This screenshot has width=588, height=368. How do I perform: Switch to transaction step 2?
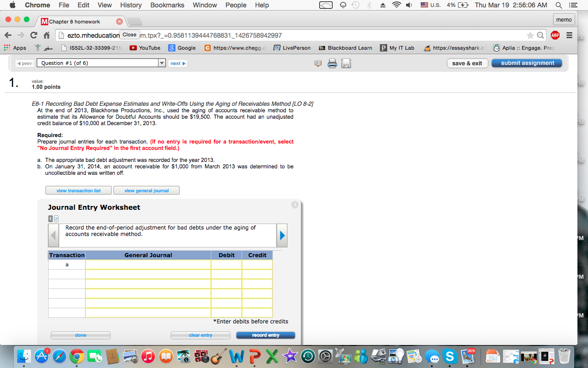[57, 219]
